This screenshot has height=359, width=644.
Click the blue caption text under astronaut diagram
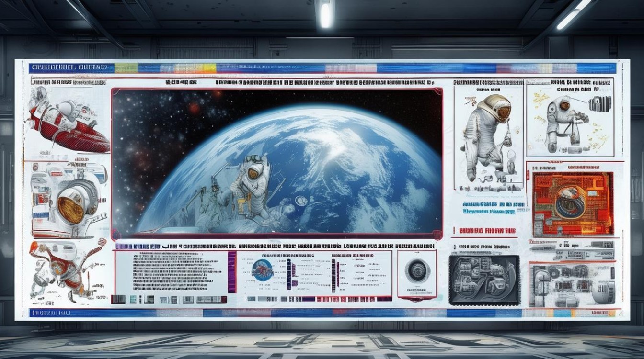pyautogui.click(x=489, y=207)
